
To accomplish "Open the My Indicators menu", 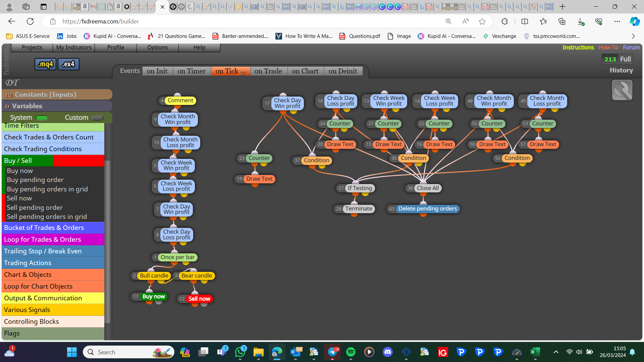I will (x=74, y=48).
